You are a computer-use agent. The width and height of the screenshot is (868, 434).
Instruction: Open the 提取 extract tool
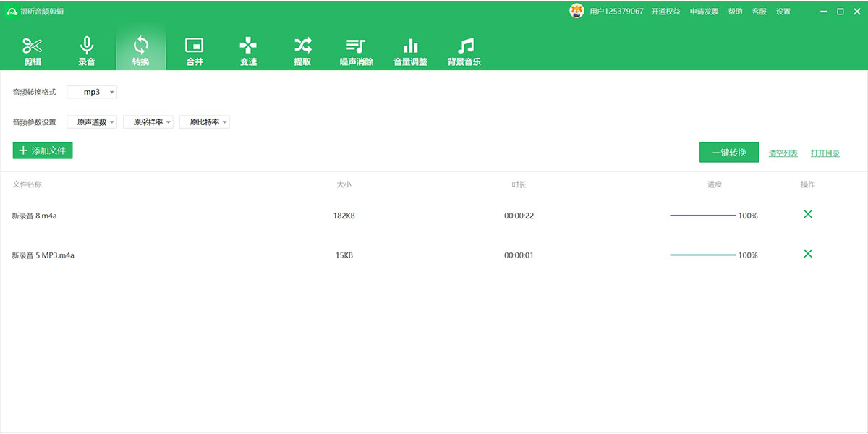click(x=302, y=51)
